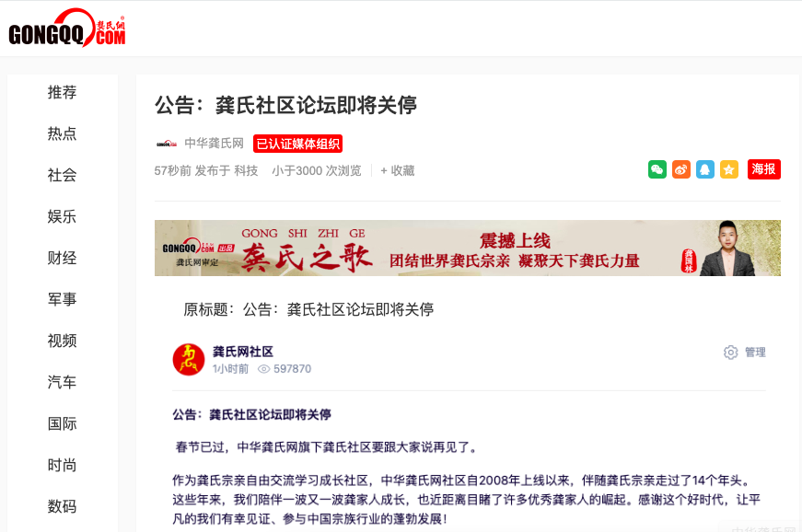Click the 科技 category link
The image size is (802, 532).
coord(246,170)
